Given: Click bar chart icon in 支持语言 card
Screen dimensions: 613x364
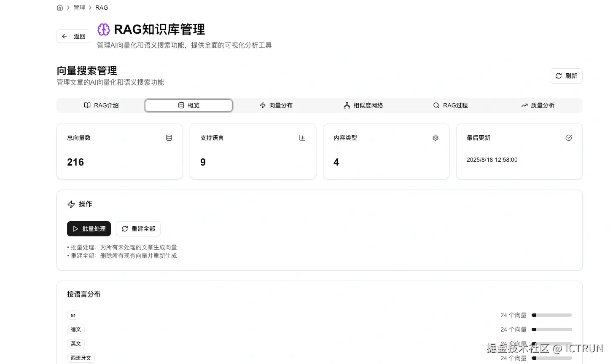Looking at the screenshot, I should point(302,138).
